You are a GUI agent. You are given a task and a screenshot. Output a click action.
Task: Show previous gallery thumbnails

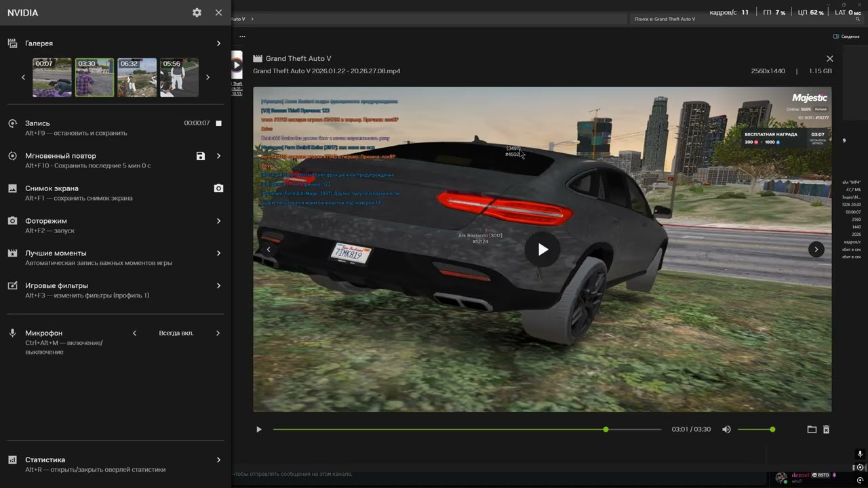point(23,77)
